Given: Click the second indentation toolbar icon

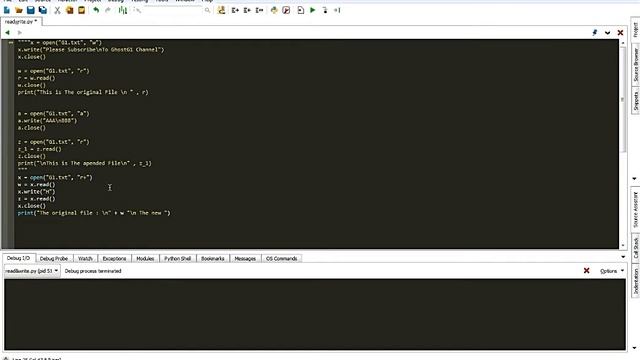Looking at the screenshot, I should (247, 10).
